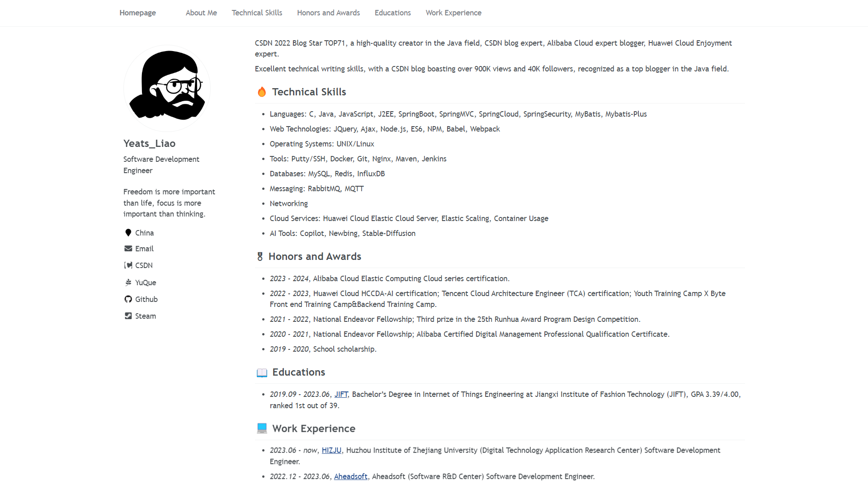
Task: Select About Me in the top navigation
Action: point(201,13)
